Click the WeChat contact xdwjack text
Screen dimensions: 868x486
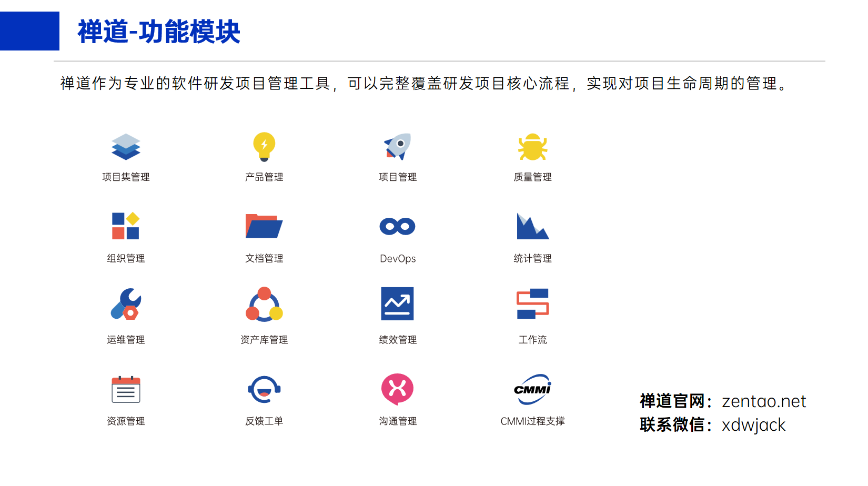tap(753, 426)
